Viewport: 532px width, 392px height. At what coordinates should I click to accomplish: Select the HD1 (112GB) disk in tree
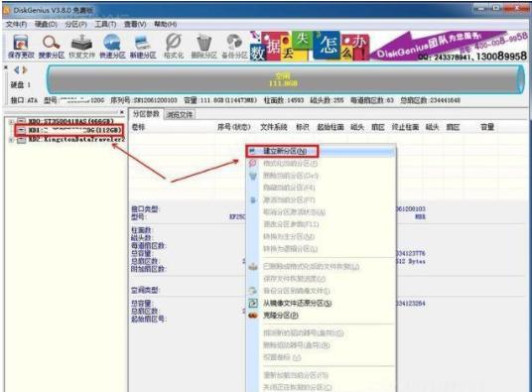click(74, 130)
